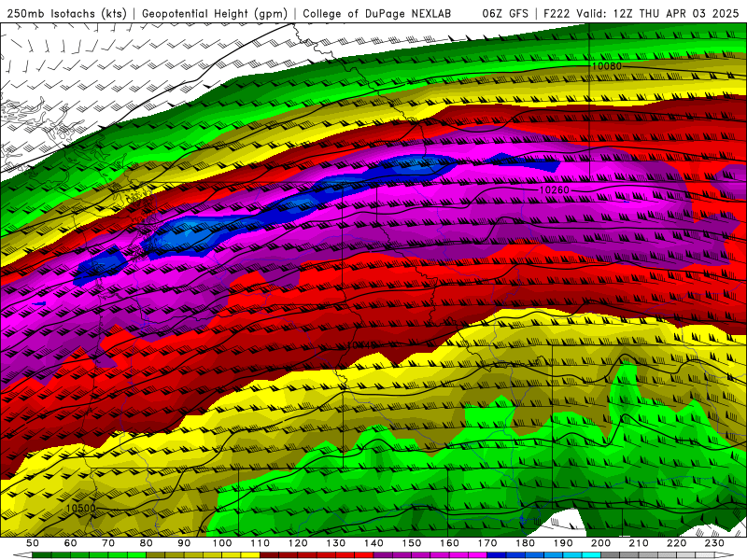Click the colorbar label 200
The image size is (747, 560).
click(x=601, y=543)
